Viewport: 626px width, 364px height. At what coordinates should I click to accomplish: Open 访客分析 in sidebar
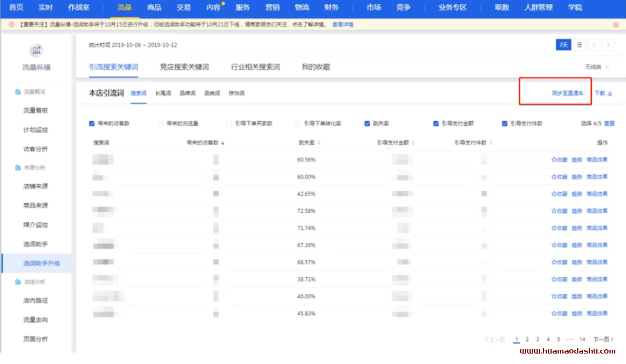click(x=35, y=149)
